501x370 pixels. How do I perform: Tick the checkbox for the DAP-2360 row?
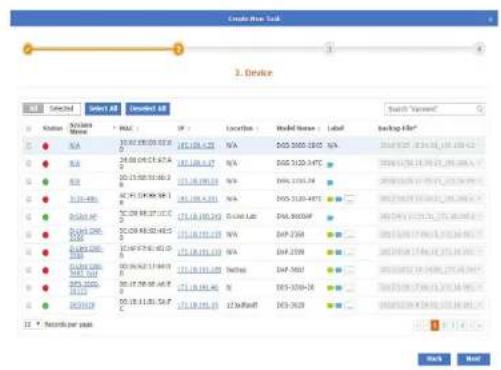29,235
